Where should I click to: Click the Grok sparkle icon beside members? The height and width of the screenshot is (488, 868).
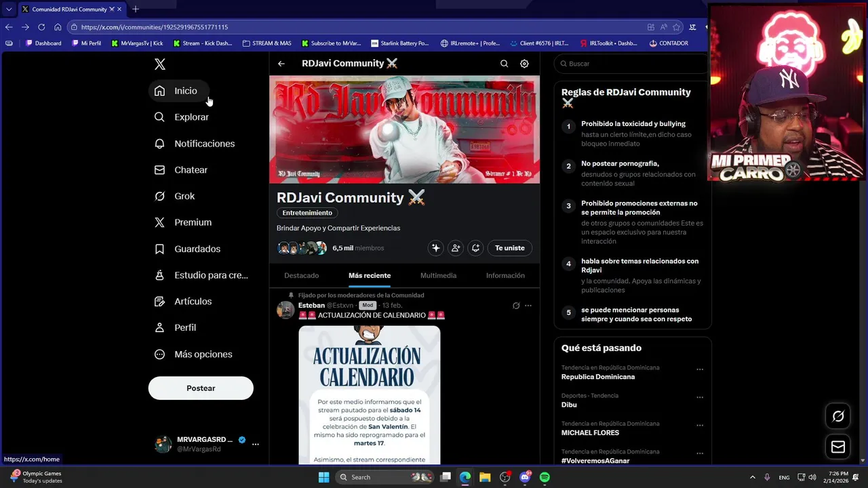click(x=436, y=248)
